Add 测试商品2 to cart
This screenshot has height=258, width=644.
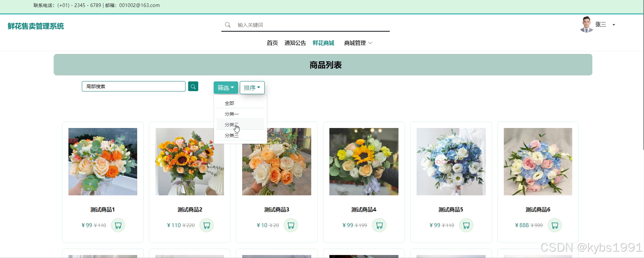pyautogui.click(x=207, y=225)
